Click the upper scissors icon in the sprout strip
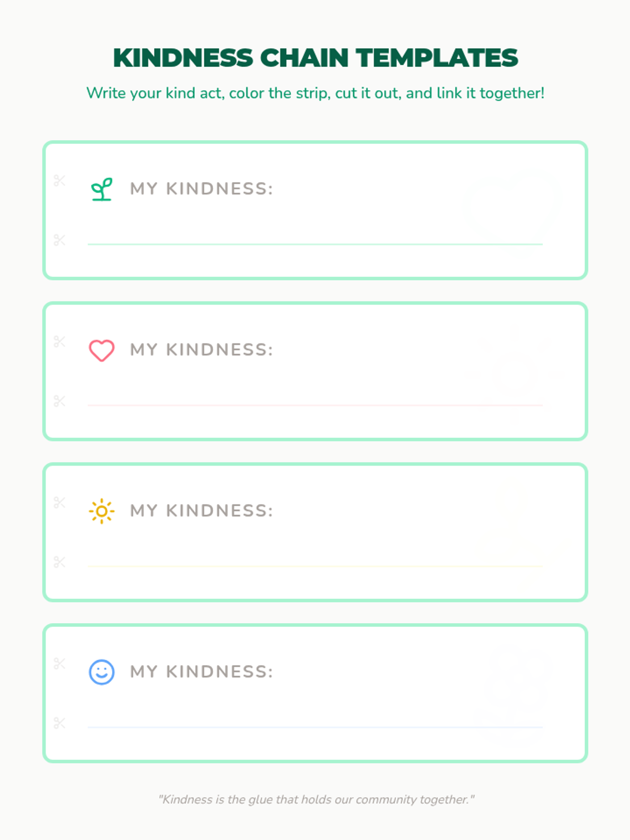This screenshot has height=840, width=630. coord(59,181)
